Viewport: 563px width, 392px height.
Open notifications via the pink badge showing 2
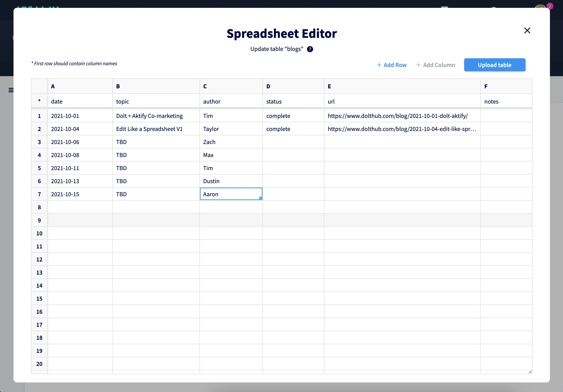(x=550, y=6)
